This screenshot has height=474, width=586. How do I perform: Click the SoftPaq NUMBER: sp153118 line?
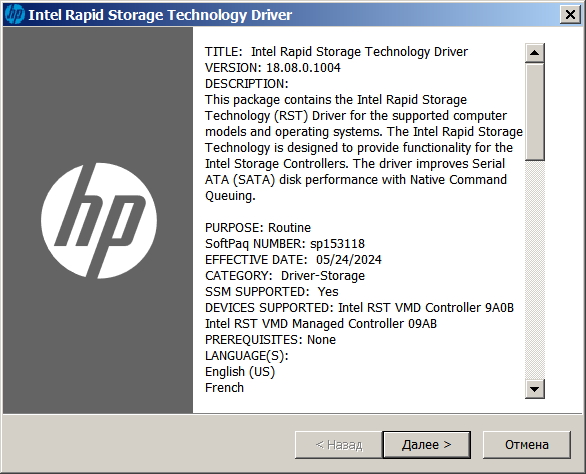click(284, 244)
